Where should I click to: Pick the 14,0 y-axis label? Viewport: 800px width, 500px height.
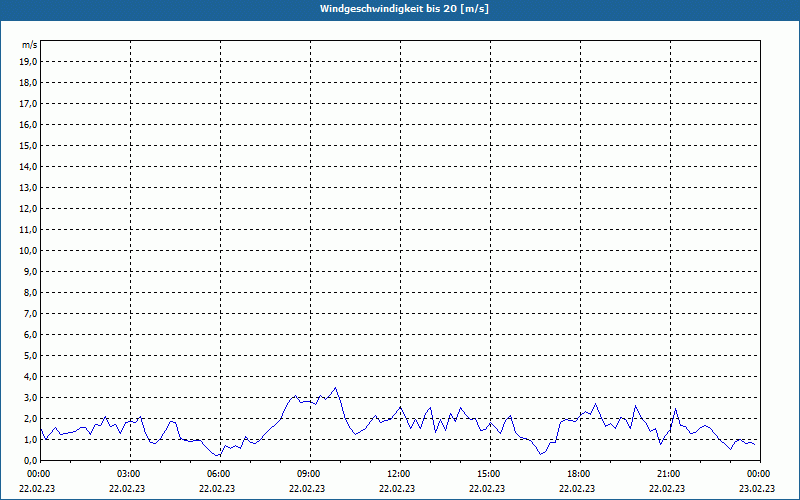28,166
